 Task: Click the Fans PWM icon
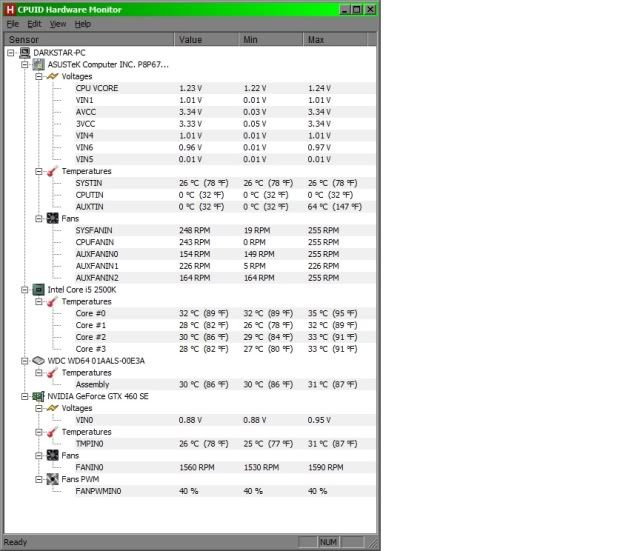click(x=52, y=479)
